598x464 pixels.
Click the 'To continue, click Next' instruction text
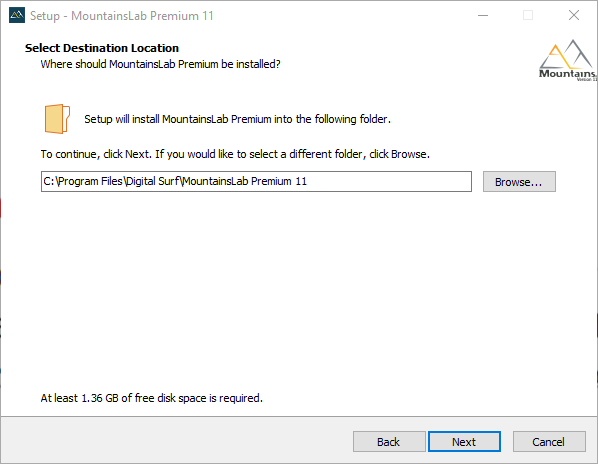pyautogui.click(x=235, y=154)
